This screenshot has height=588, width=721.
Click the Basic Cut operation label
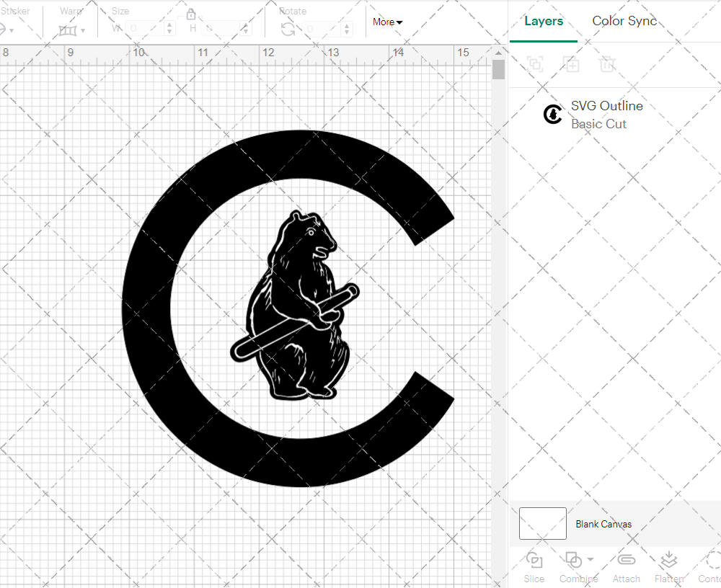(598, 124)
